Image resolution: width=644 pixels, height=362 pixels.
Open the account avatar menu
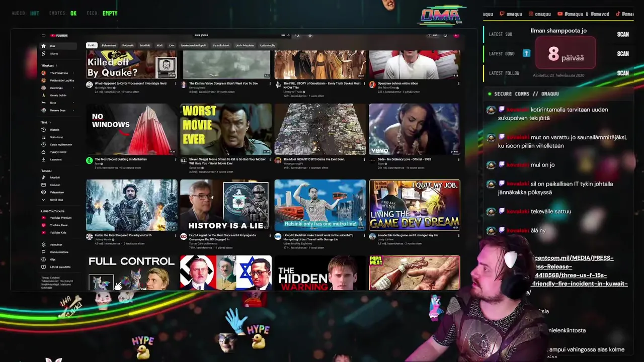pos(456,35)
